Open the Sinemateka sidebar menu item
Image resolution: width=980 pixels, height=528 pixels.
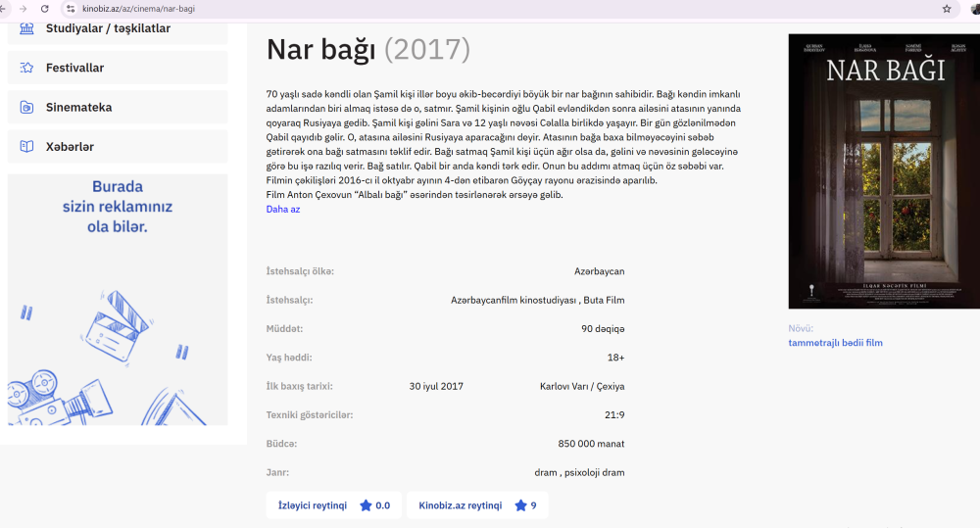tap(78, 108)
